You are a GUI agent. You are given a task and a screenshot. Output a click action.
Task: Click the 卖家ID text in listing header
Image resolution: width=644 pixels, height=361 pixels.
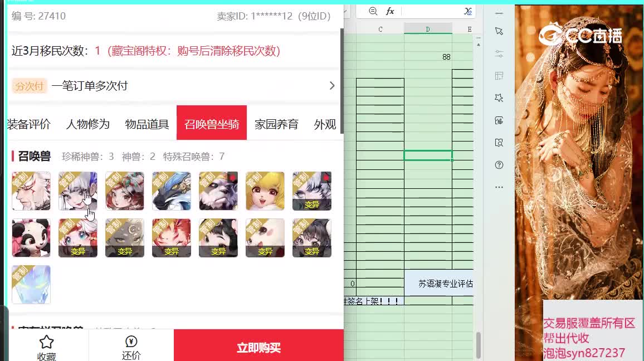274,16
